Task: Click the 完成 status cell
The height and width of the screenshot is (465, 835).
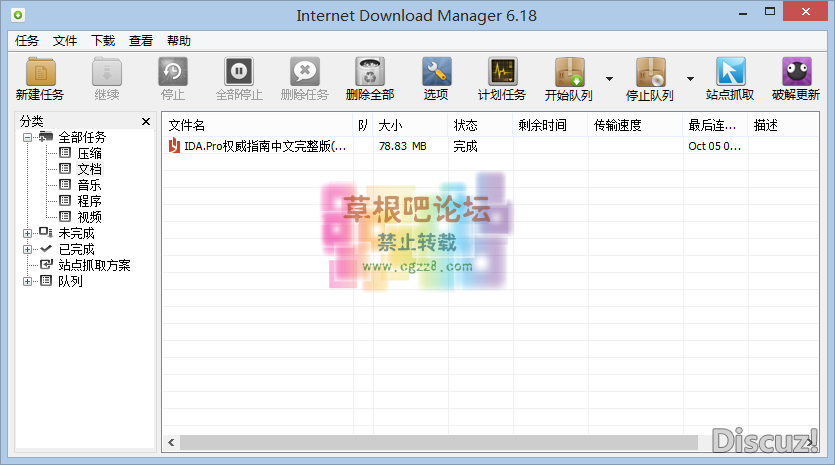Action: 465,146
